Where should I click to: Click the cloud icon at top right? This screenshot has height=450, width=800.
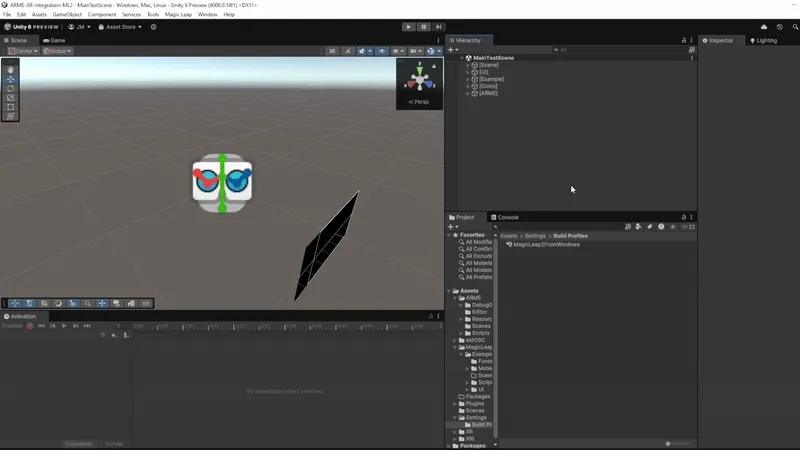[764, 27]
